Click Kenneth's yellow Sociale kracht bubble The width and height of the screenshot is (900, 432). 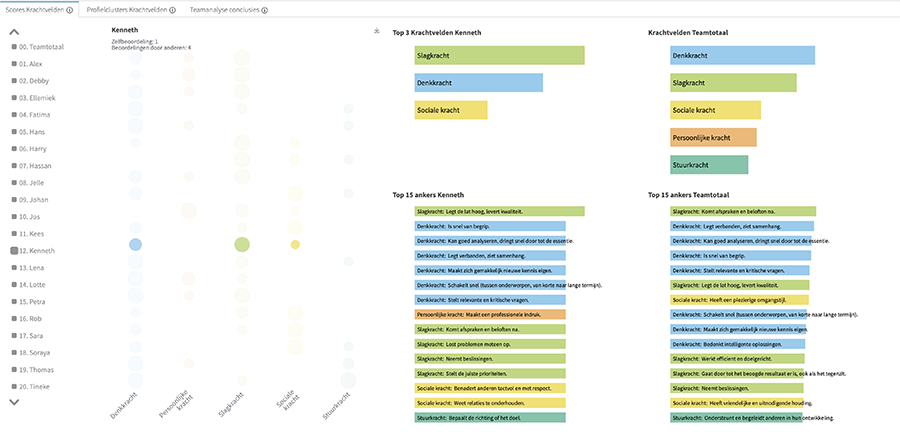pyautogui.click(x=295, y=244)
